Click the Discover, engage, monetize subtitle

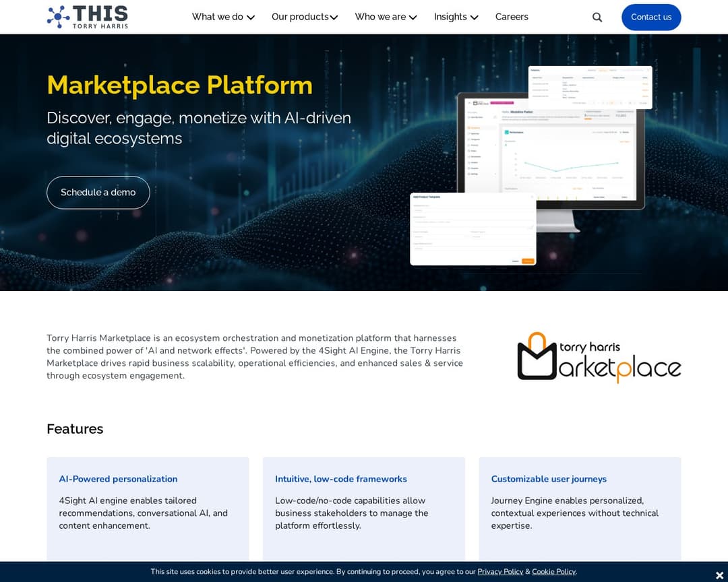click(x=199, y=128)
